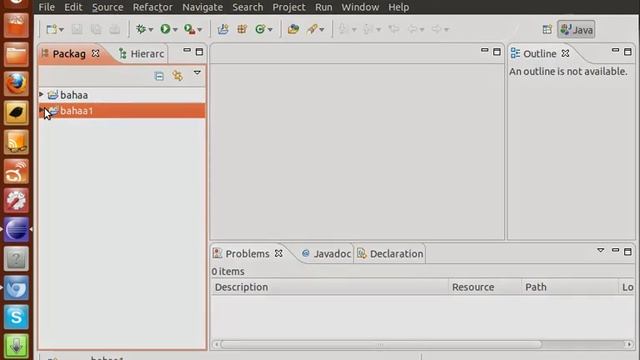
Task: Maximize the editor area
Action: pyautogui.click(x=497, y=52)
